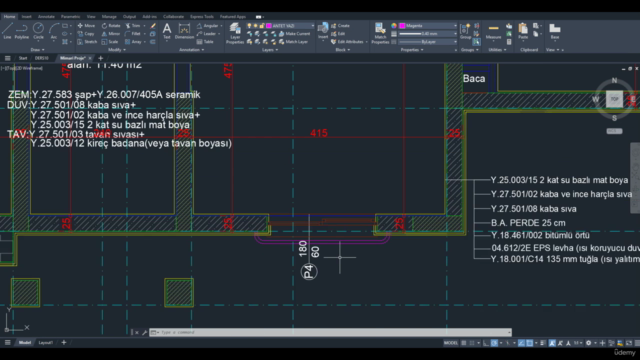Expand the Modify panel
The image size is (640, 360).
(117, 50)
